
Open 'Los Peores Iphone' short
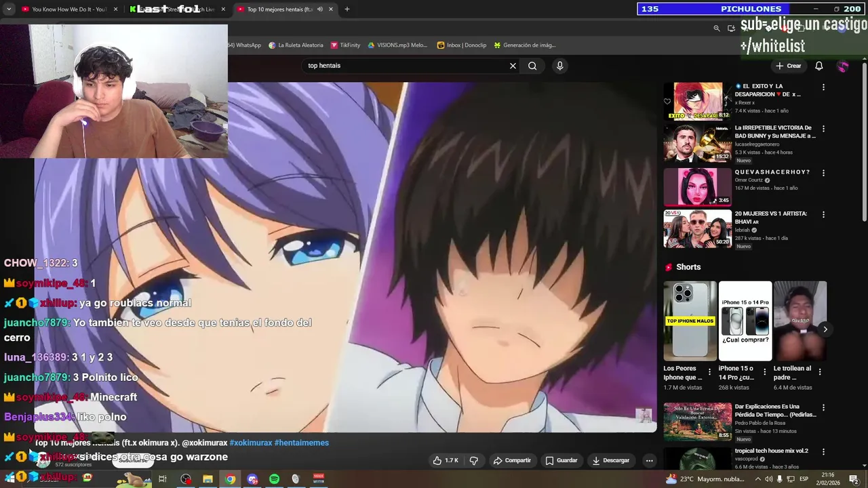tap(690, 321)
